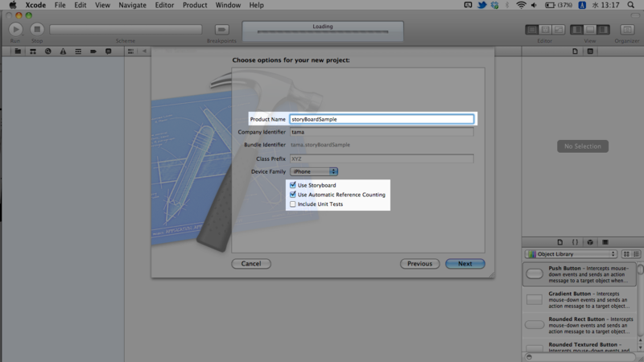
Task: Show the Object library cube icon
Action: pos(590,242)
